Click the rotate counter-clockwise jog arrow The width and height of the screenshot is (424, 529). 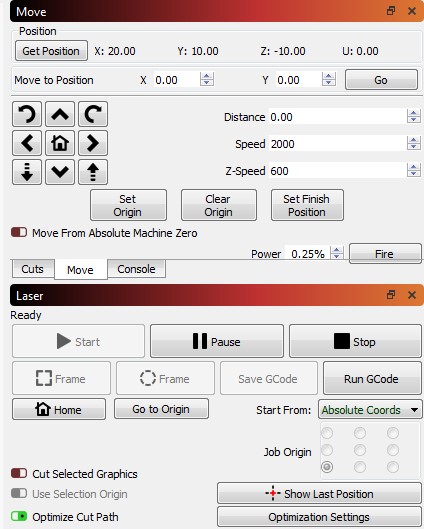(x=27, y=114)
